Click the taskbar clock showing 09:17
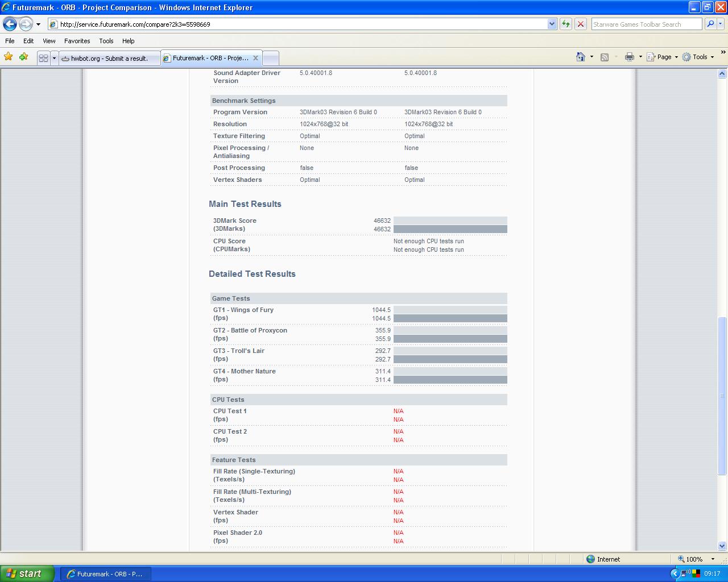The height and width of the screenshot is (582, 728). pyautogui.click(x=712, y=573)
